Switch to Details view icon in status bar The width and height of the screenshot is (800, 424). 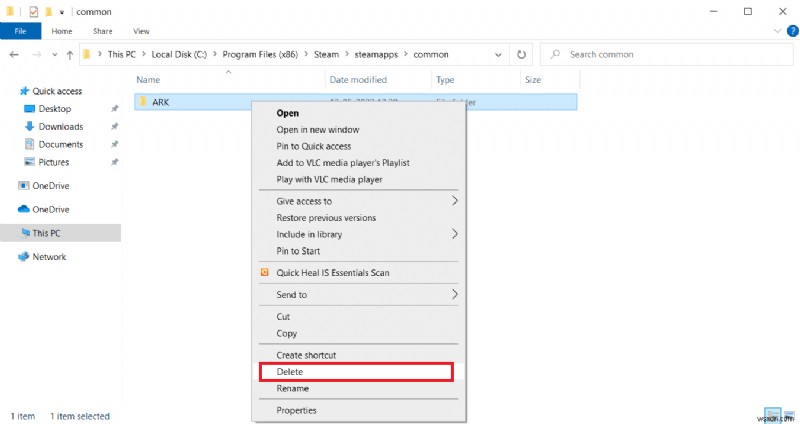tap(772, 414)
